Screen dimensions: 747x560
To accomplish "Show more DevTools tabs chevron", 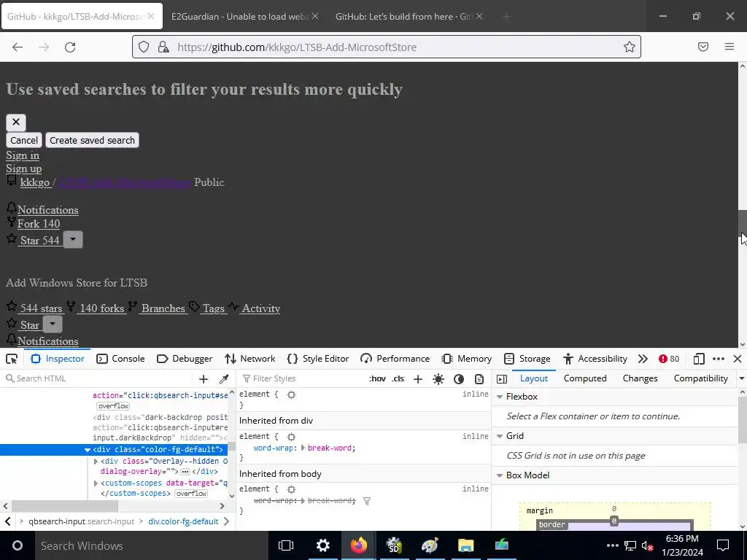I will 643,359.
